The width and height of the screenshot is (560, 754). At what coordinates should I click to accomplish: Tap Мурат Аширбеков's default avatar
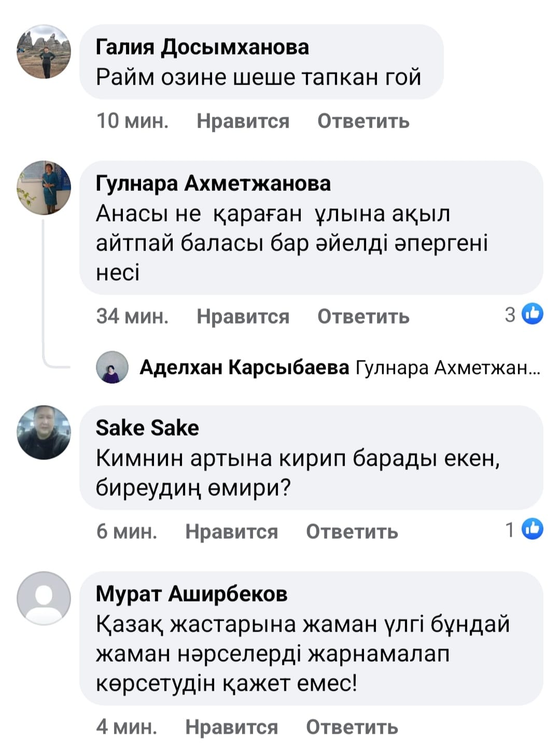44,598
